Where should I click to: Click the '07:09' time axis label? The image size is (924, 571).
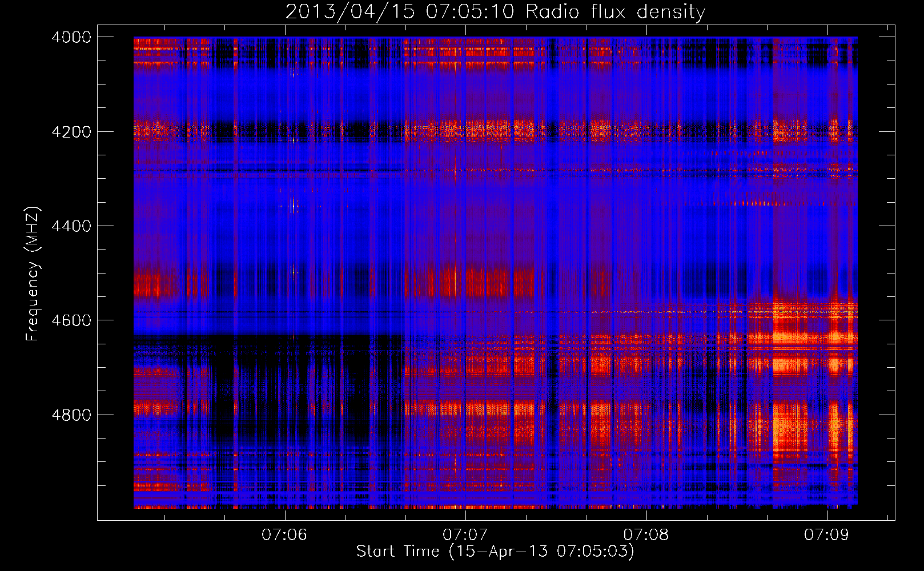tap(826, 534)
